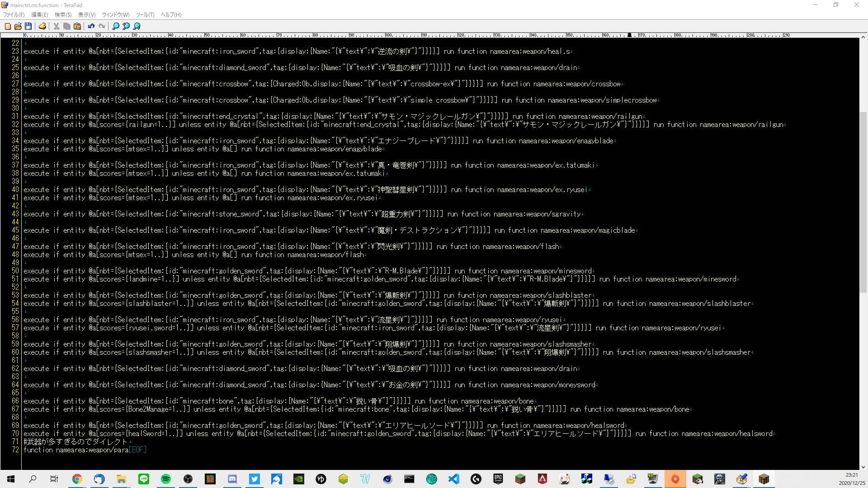The width and height of the screenshot is (868, 488).
Task: Click the Find previous magnifier icon
Action: (x=126, y=26)
